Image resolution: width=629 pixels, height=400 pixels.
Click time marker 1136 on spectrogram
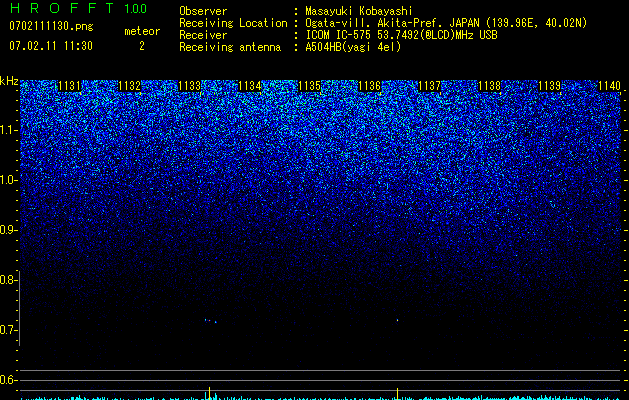[x=369, y=86]
